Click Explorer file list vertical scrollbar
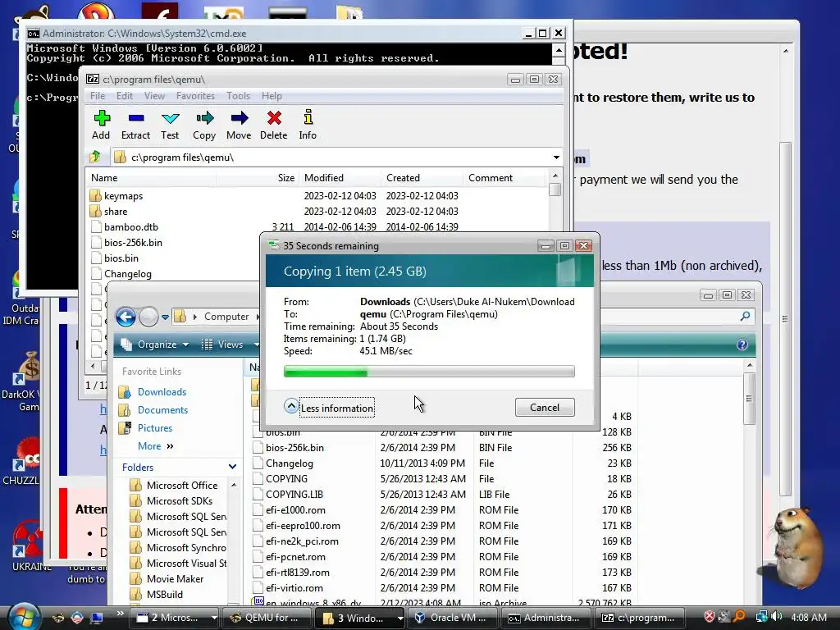Viewport: 840px width, 630px height. (750, 482)
